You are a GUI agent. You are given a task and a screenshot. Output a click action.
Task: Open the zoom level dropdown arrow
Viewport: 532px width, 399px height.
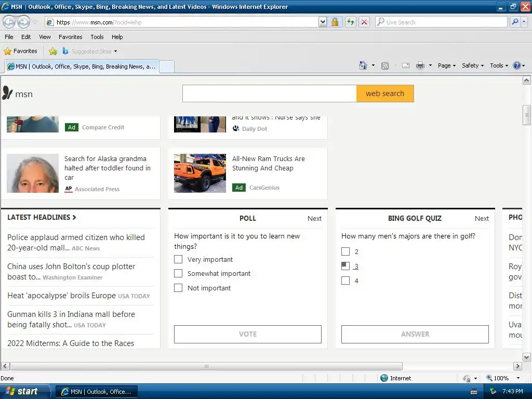518,378
